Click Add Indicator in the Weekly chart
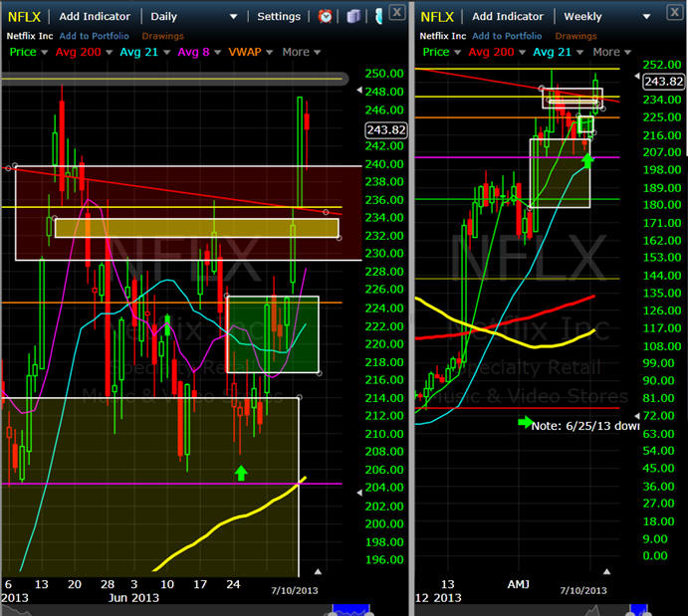This screenshot has height=616, width=688. point(508,16)
